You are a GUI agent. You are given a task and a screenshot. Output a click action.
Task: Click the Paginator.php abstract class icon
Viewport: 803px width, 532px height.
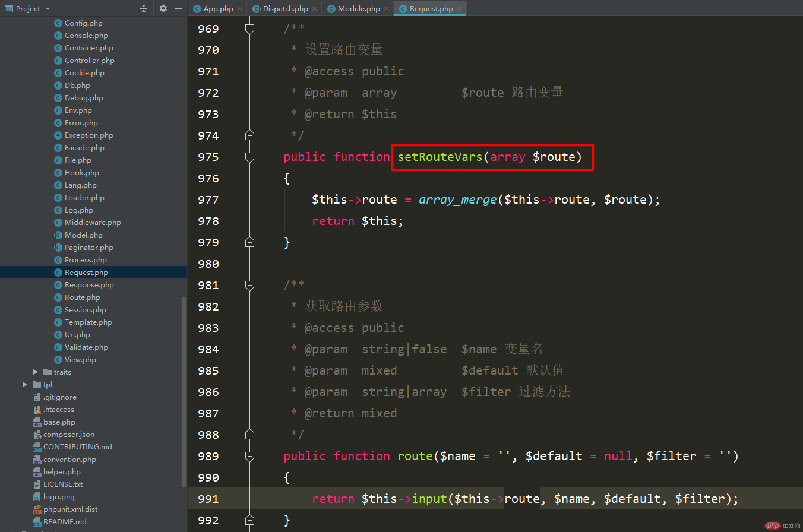[58, 247]
